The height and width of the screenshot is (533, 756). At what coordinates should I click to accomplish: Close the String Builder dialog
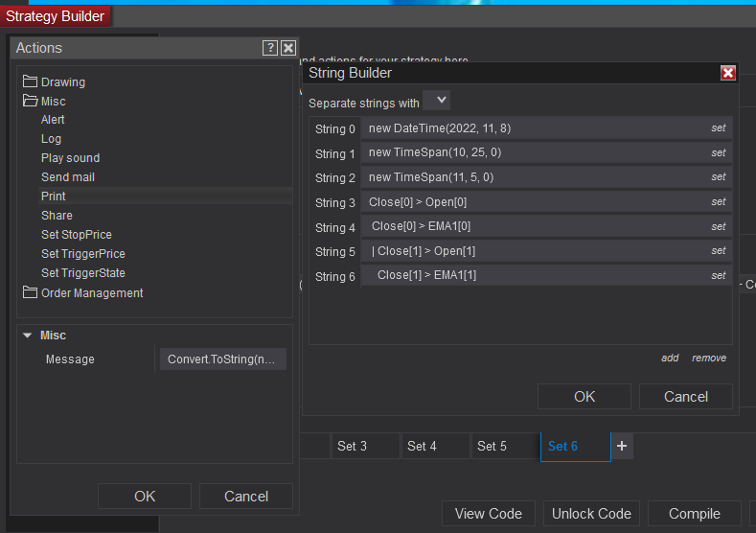[x=728, y=73]
